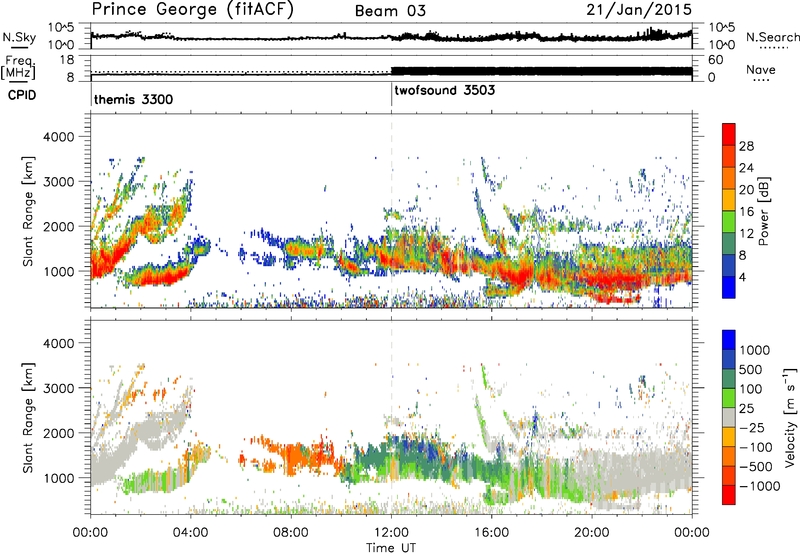Screen dimensions: 800x554
Task: Click the "N.Search" legend label
Action: [x=772, y=37]
